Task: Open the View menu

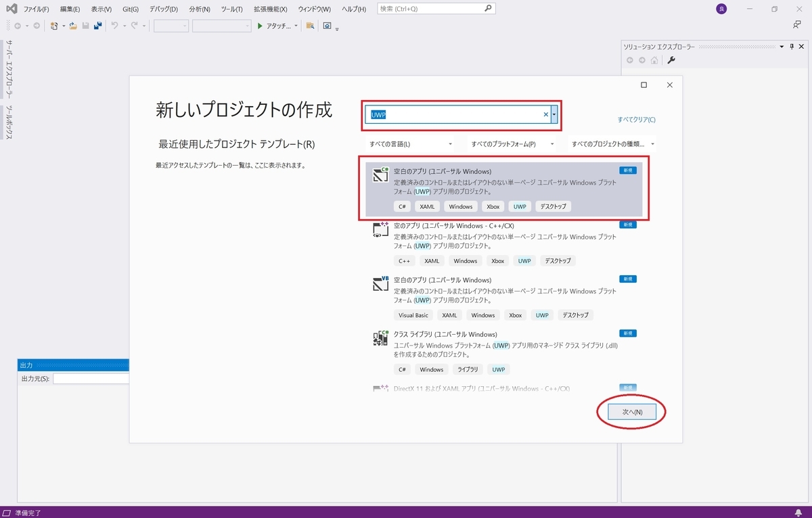Action: coord(101,9)
